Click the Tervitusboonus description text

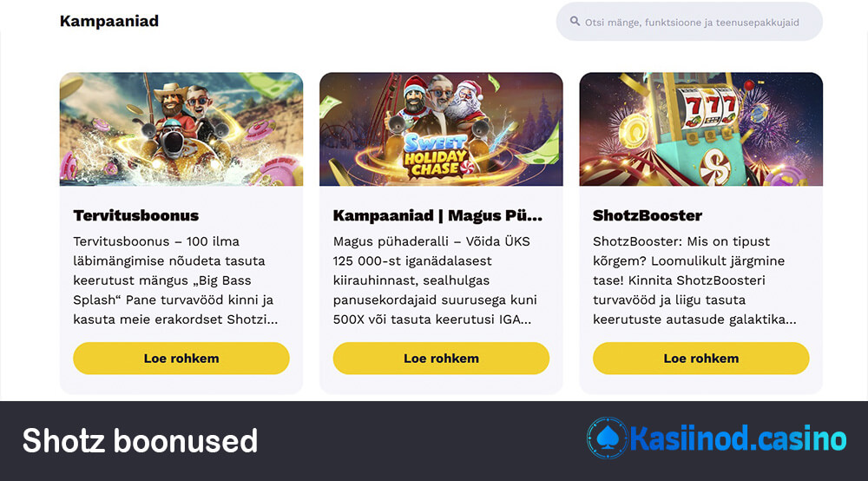pyautogui.click(x=173, y=280)
